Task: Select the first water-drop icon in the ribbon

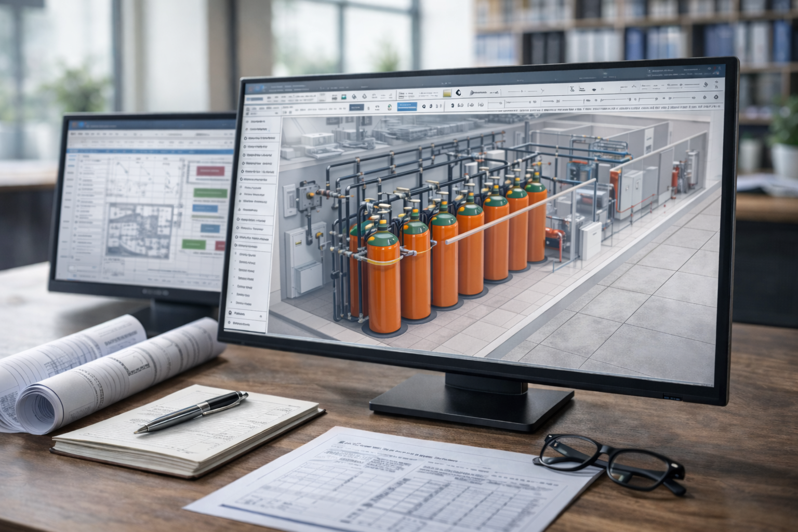Action: pos(354,97)
